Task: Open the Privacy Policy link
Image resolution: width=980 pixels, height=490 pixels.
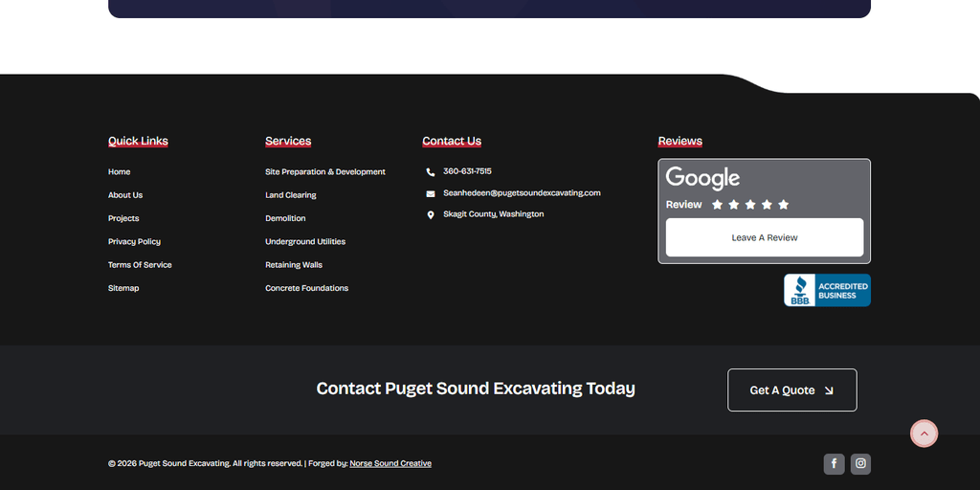Action: pos(134,242)
